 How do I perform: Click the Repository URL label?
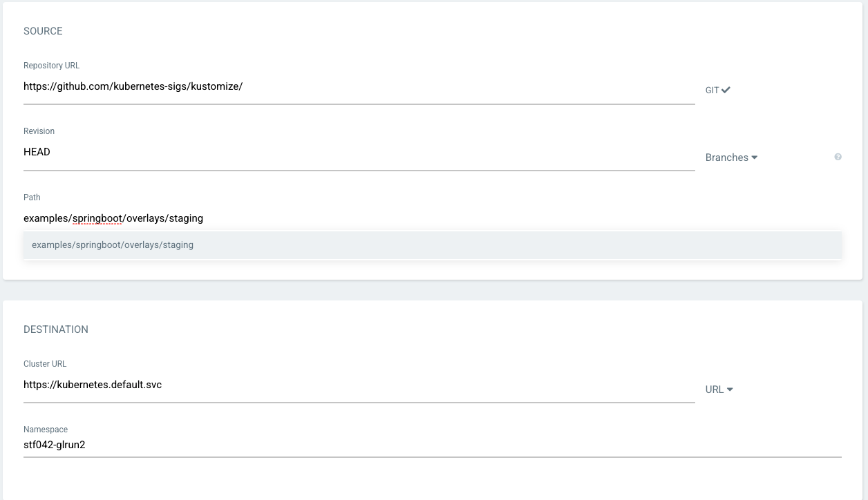52,66
